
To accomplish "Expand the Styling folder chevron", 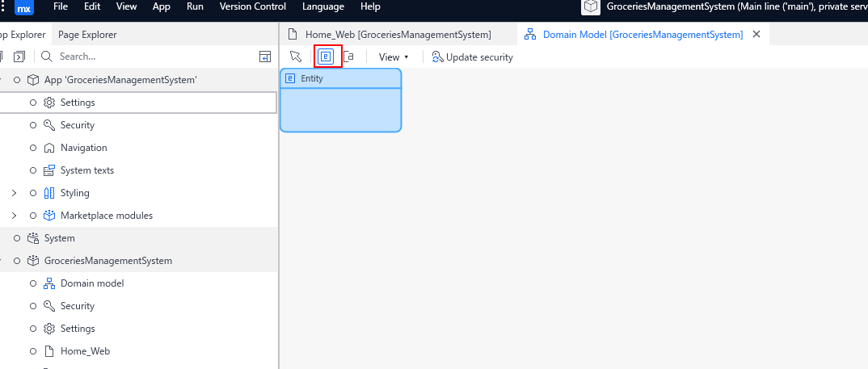I will (x=15, y=193).
